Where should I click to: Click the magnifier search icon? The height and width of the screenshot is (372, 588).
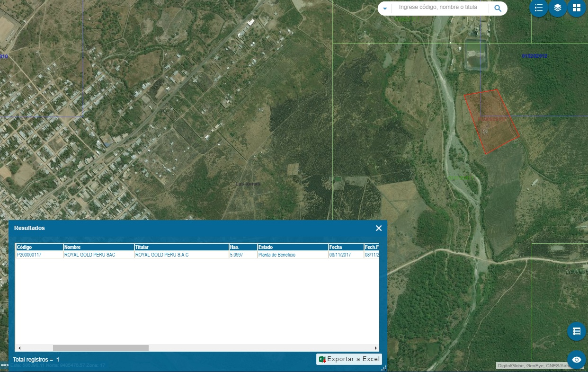click(498, 9)
